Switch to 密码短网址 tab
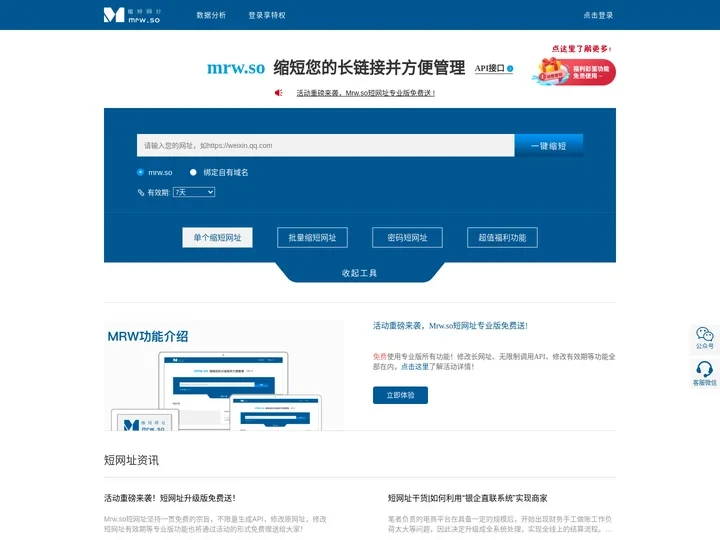Viewport: 720px width, 540px height. (407, 237)
